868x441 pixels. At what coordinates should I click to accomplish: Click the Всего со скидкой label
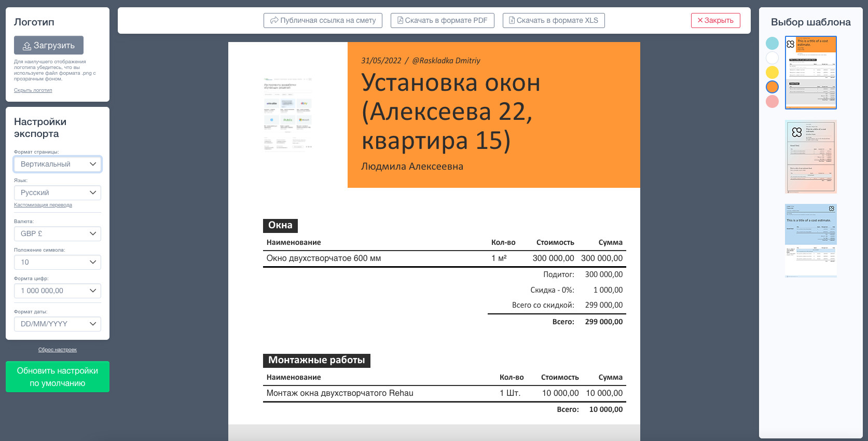(543, 305)
